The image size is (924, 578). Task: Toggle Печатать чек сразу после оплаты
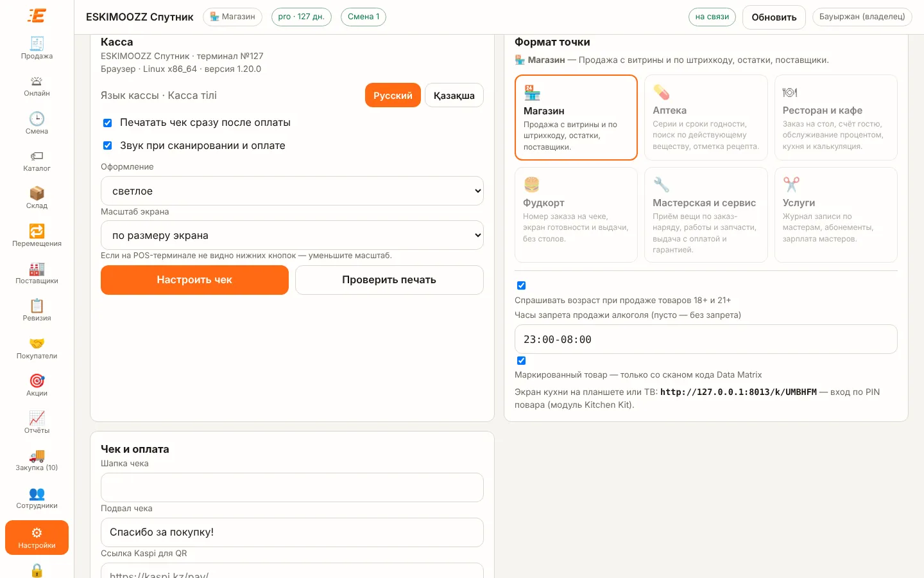pos(108,123)
